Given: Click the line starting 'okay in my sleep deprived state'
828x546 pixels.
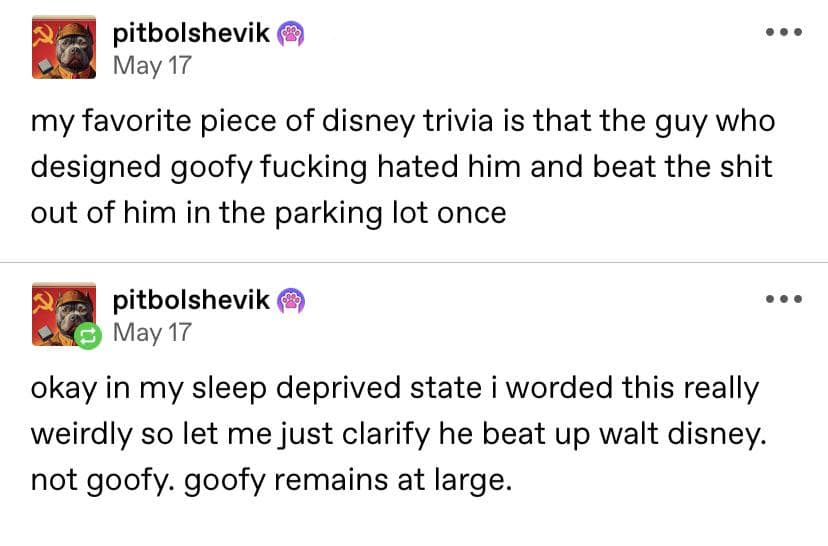Looking at the screenshot, I should click(395, 389).
